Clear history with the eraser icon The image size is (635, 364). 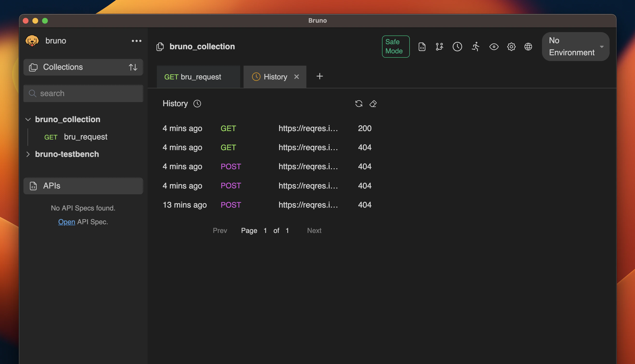pos(373,104)
